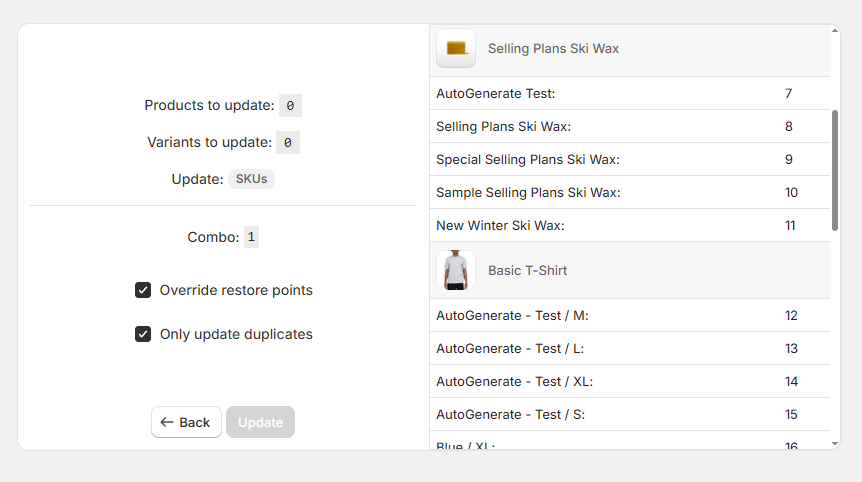Click the Override restore points label
Screen dimensions: 862x482
[236, 290]
